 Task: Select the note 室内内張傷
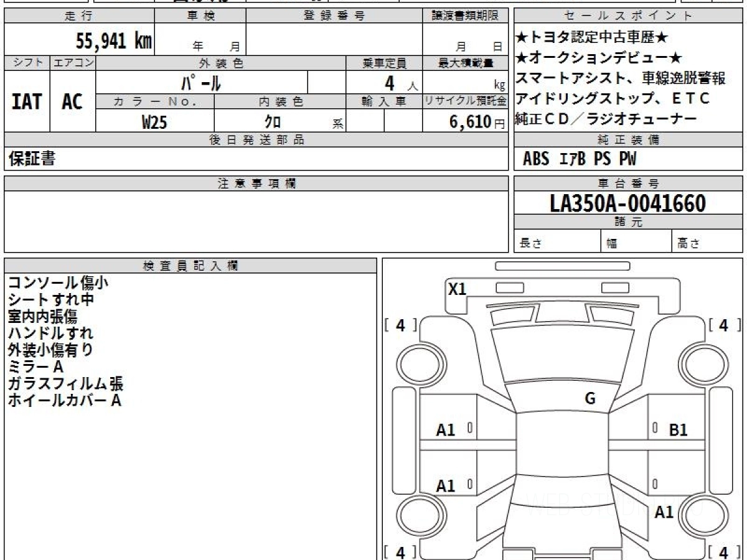(42, 317)
